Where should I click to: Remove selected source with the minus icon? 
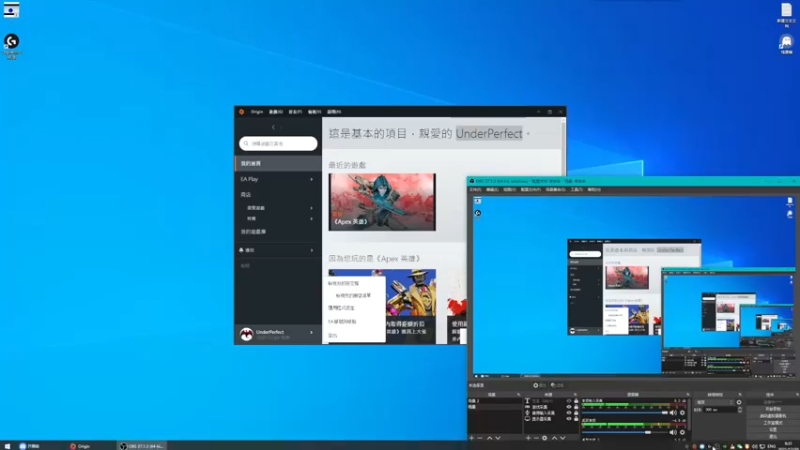pos(536,438)
